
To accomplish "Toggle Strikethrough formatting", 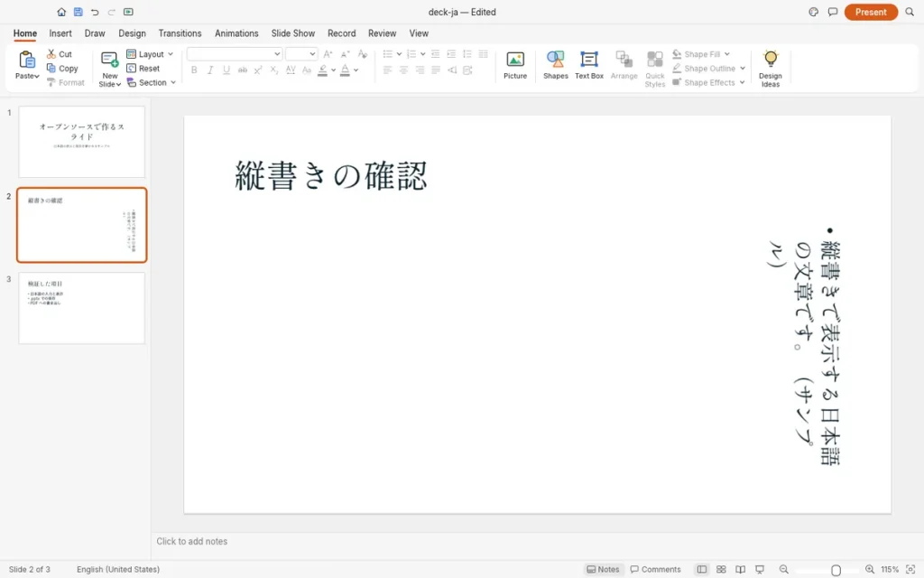I will click(242, 70).
